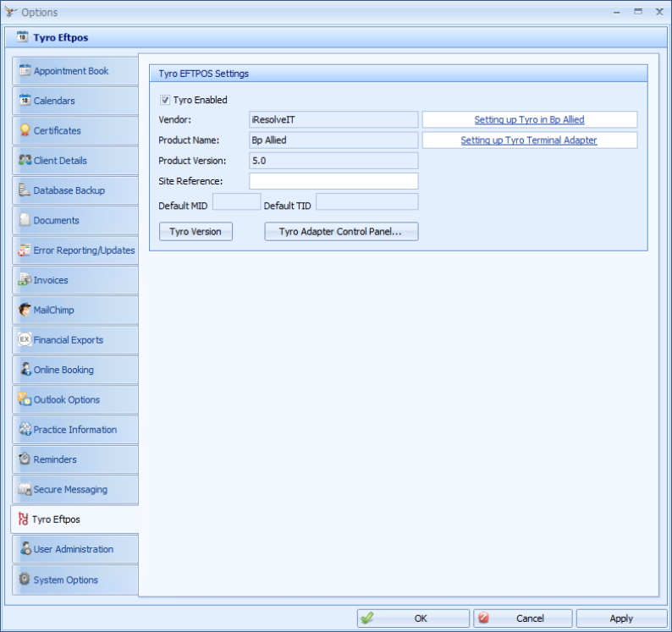Screen dimensions: 672x632
Task: Click the Tyro Eftpos red logo icon
Action: point(23,519)
